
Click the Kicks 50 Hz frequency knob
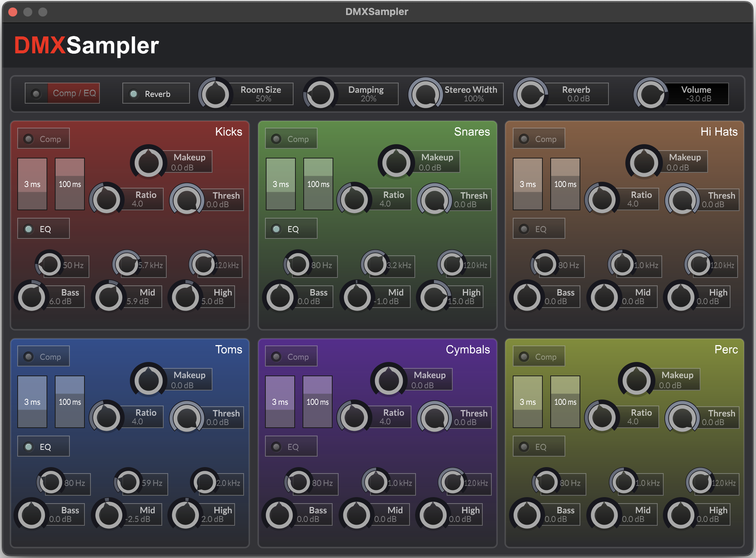[50, 264]
